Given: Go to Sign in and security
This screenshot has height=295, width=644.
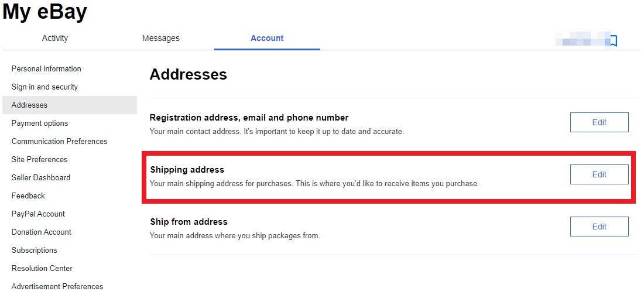Looking at the screenshot, I should 44,87.
